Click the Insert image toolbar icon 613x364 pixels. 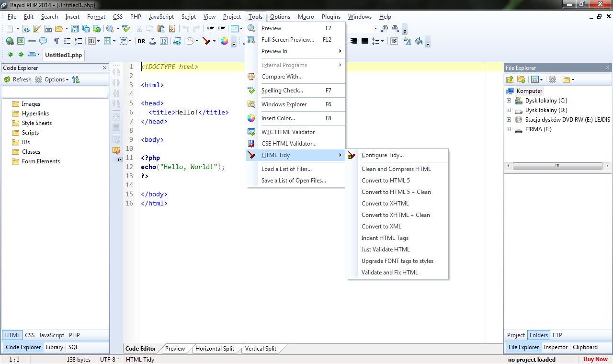(21, 41)
